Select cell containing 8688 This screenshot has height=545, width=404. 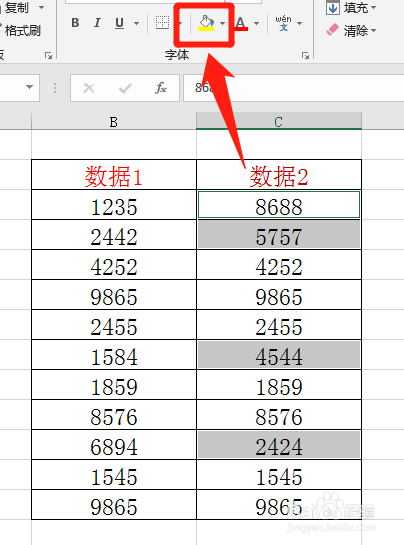tap(279, 205)
